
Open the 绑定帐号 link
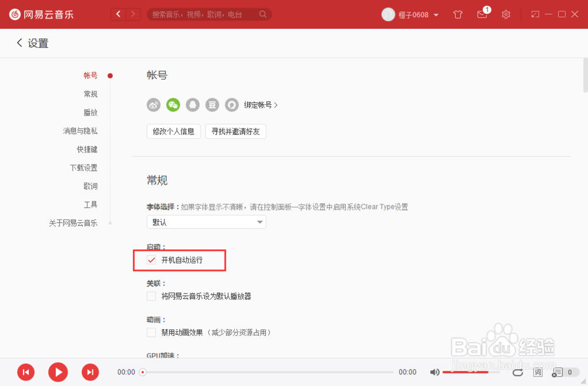[260, 105]
